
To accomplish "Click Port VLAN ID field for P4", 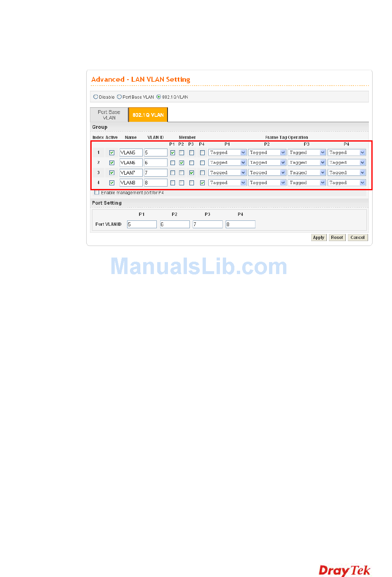I will point(241,224).
